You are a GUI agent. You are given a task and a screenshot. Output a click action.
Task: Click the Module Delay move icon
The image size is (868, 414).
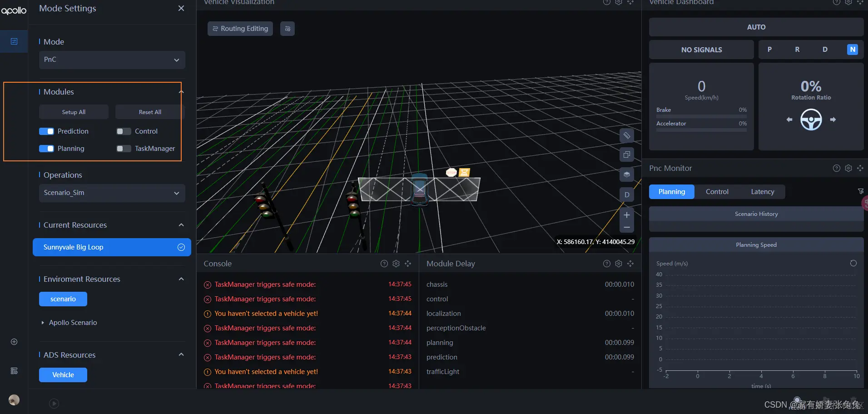[x=630, y=264]
